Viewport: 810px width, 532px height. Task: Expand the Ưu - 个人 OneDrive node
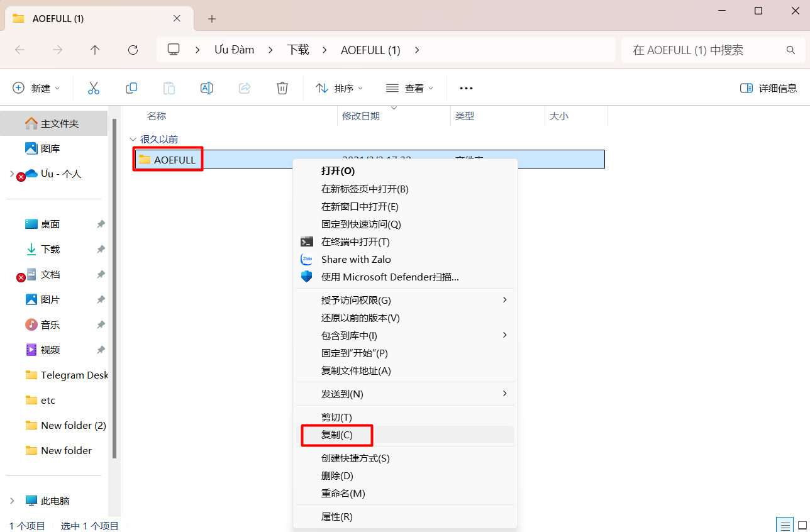(12, 174)
